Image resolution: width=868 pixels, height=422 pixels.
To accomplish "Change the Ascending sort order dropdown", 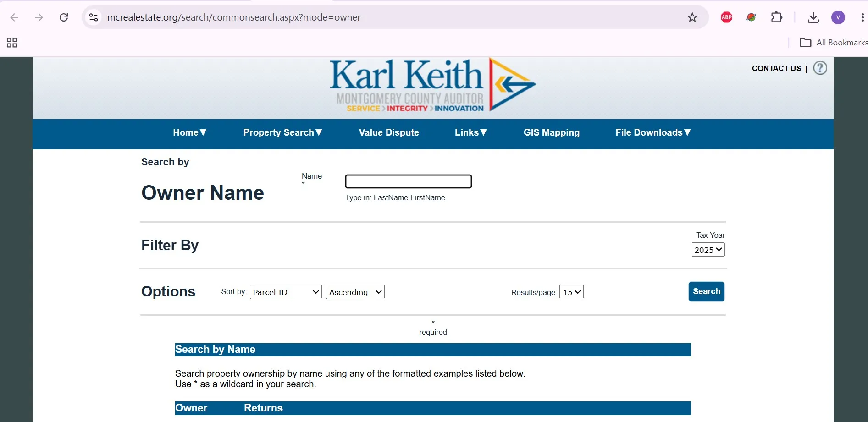I will point(355,292).
